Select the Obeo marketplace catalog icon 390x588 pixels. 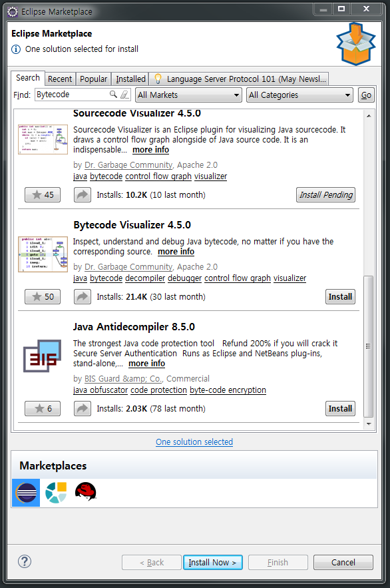(x=56, y=492)
